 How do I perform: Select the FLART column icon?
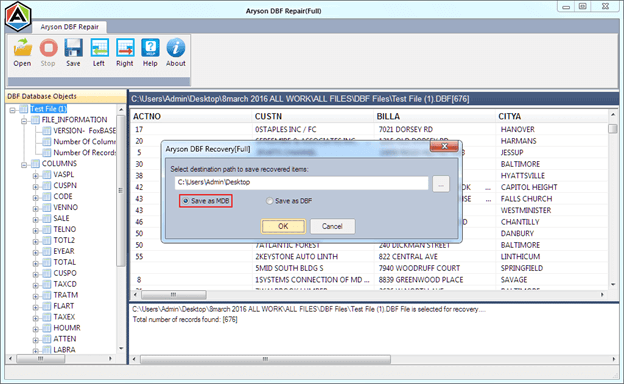pos(47,306)
